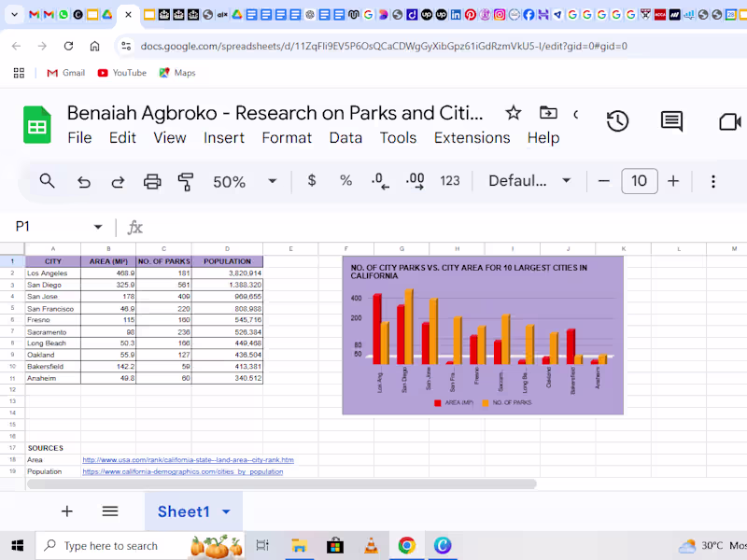747x560 pixels.
Task: View site information icon in address bar
Action: tap(126, 46)
